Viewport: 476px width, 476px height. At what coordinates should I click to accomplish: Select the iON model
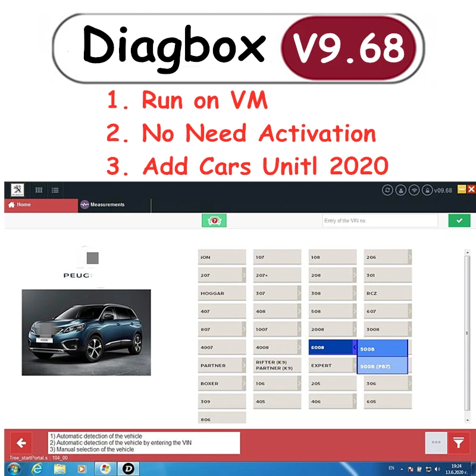pyautogui.click(x=222, y=257)
